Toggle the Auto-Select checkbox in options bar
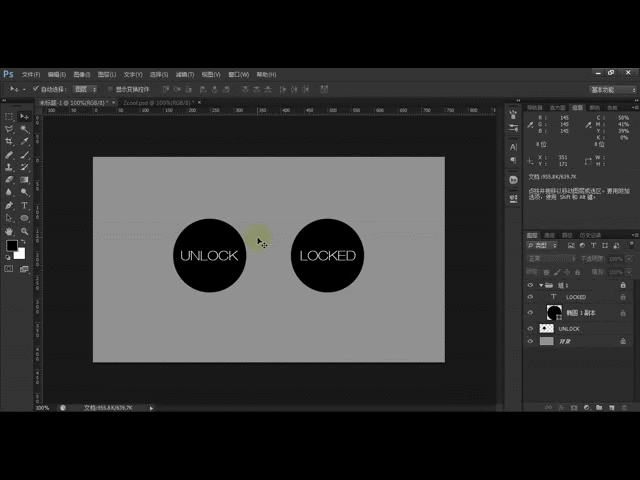 click(35, 89)
